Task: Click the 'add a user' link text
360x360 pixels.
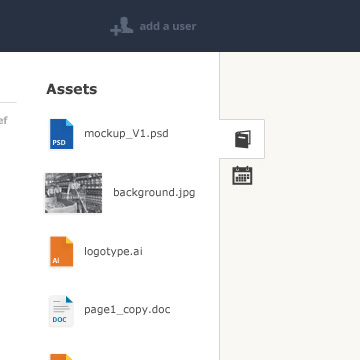Action: coord(168,26)
